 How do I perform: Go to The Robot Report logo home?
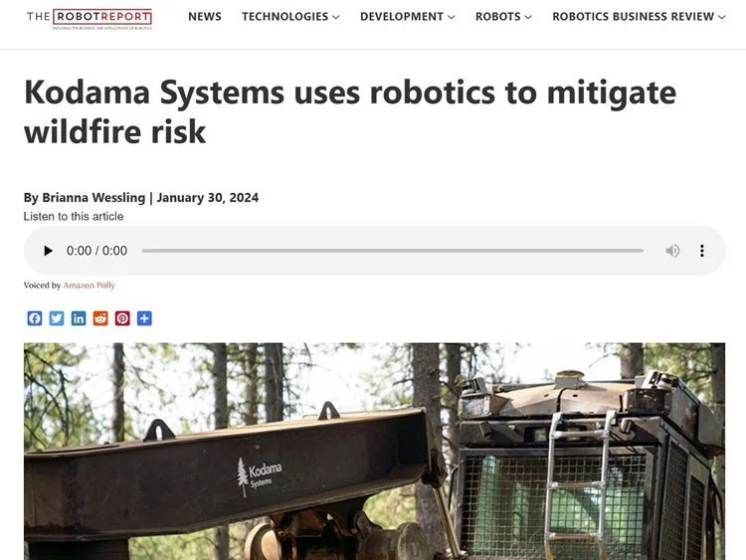click(90, 19)
